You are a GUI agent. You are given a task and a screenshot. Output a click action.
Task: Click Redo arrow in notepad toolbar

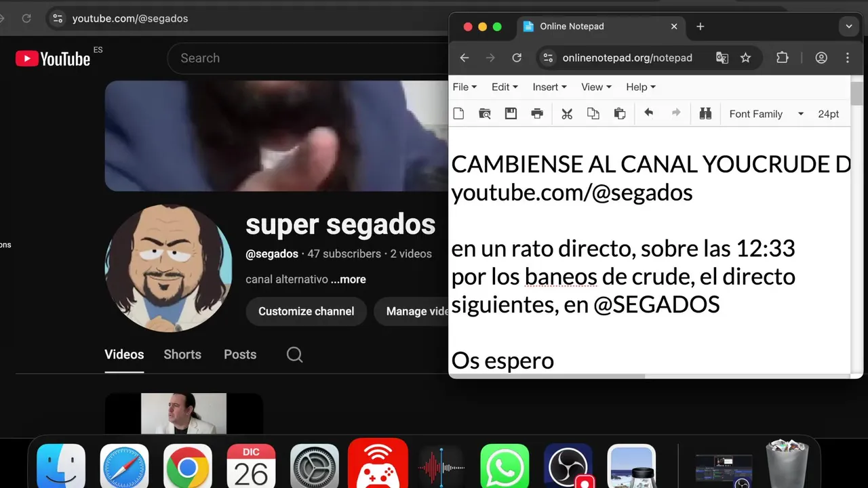pos(676,113)
